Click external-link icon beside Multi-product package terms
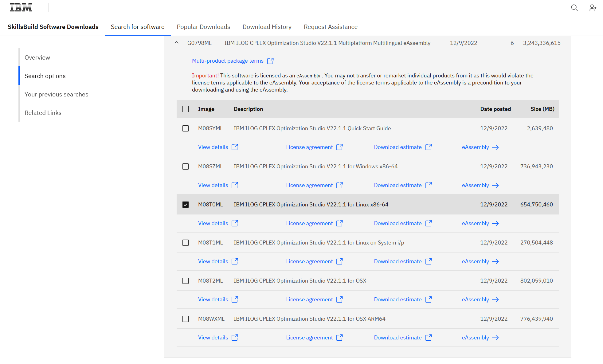Image resolution: width=603 pixels, height=364 pixels. pyautogui.click(x=270, y=61)
